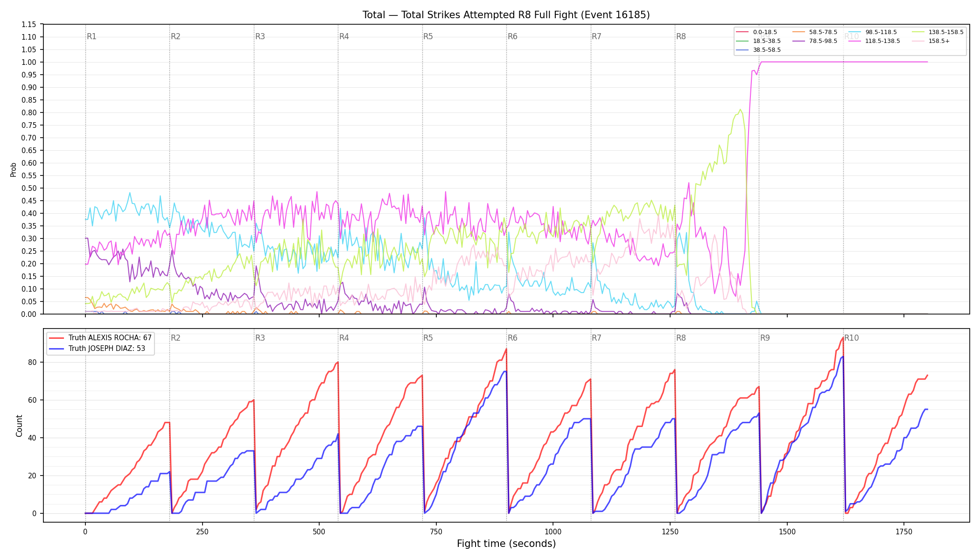Click the 0.75 tick on the Prob axis
This screenshot has width=980, height=560.
point(28,125)
